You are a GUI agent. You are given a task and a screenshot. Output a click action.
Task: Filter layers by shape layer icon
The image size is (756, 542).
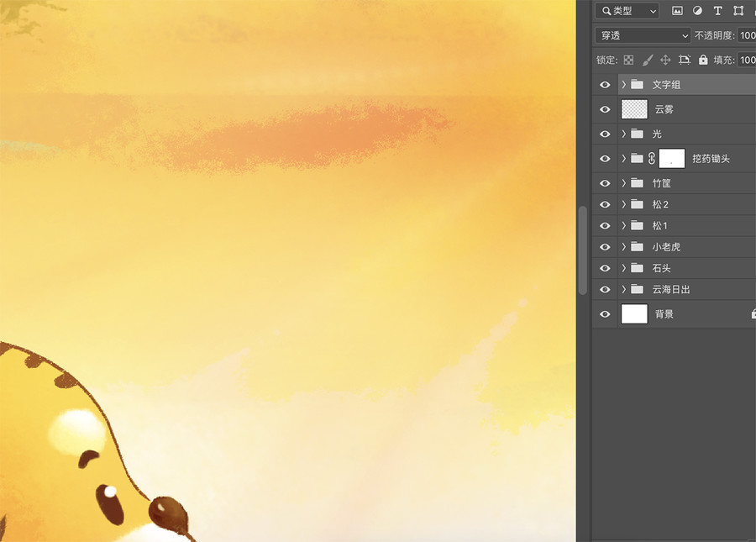738,11
